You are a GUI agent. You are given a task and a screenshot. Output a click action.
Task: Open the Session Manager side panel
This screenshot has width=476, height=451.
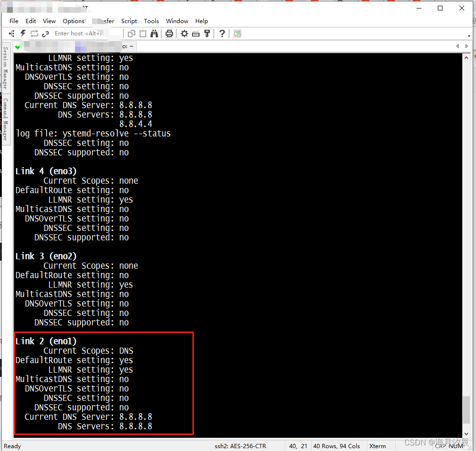click(6, 68)
